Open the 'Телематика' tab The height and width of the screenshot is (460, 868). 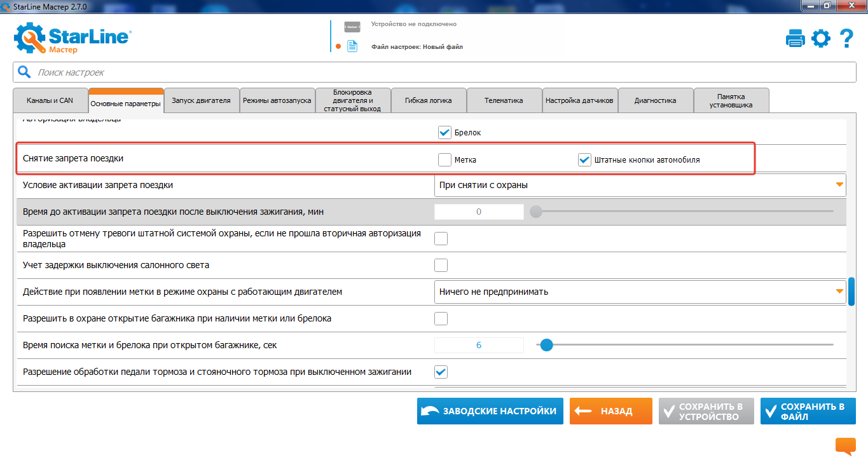[x=504, y=100]
